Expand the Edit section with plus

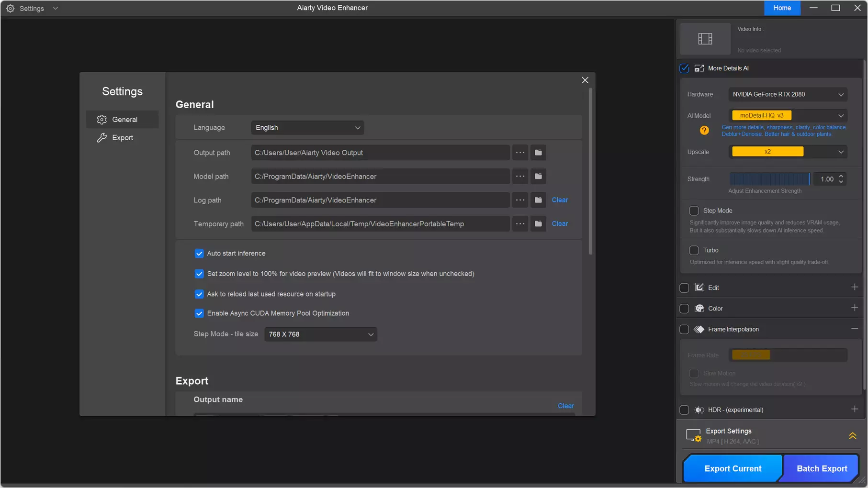855,287
